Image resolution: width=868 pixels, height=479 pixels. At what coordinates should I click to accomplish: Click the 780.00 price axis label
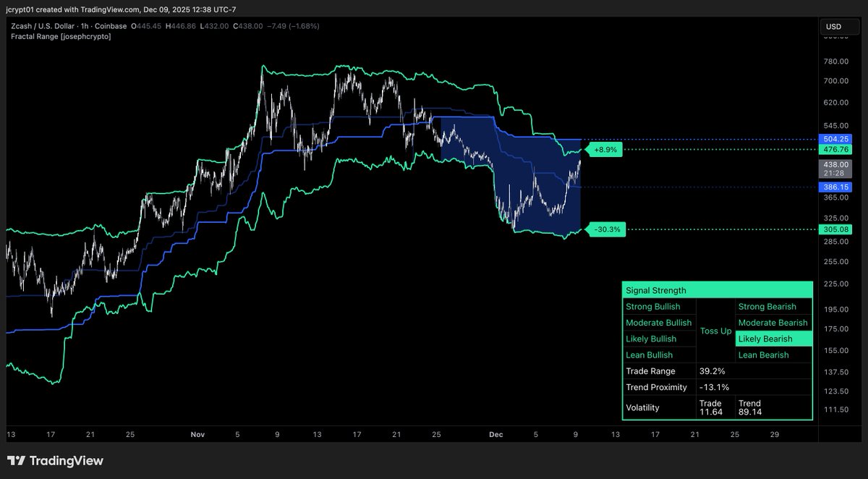[x=835, y=63]
